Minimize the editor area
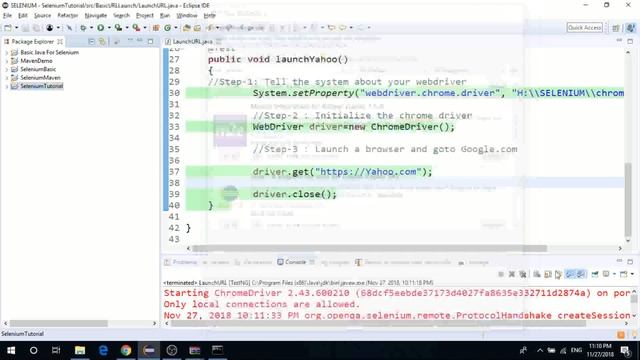This screenshot has height=360, width=640. click(619, 41)
